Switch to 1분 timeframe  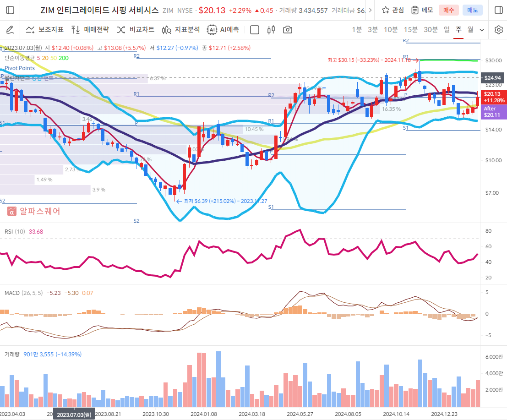click(x=357, y=30)
